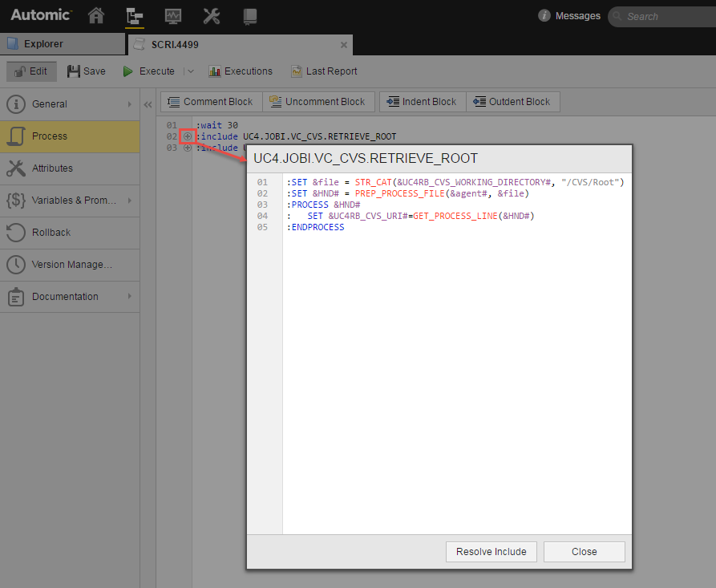Click the Search input field
The height and width of the screenshot is (588, 716).
pos(665,16)
